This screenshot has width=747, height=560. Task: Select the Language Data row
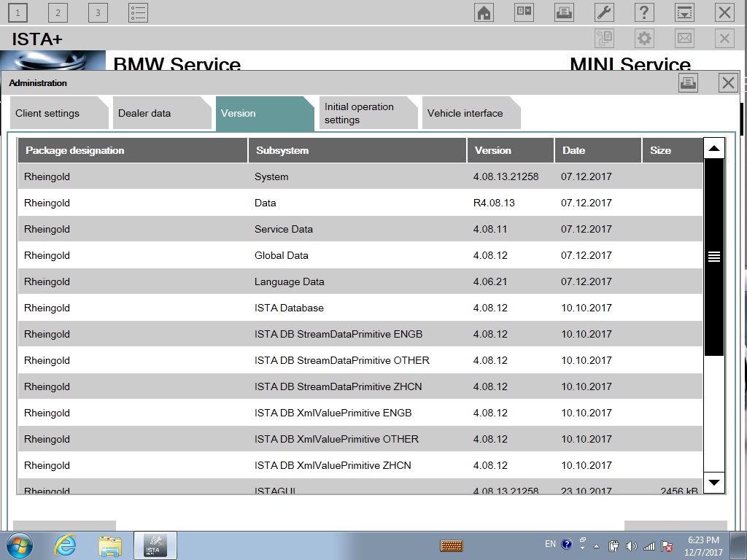(x=360, y=281)
